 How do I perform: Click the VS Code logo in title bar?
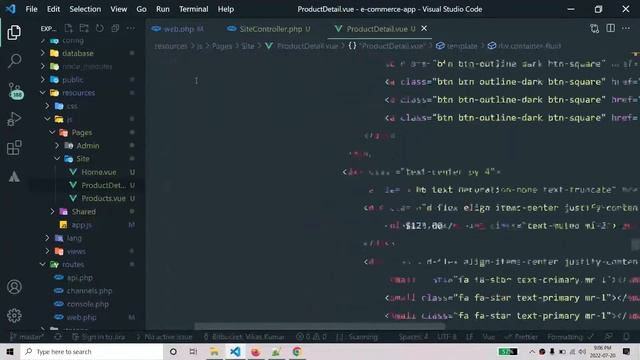pyautogui.click(x=11, y=9)
